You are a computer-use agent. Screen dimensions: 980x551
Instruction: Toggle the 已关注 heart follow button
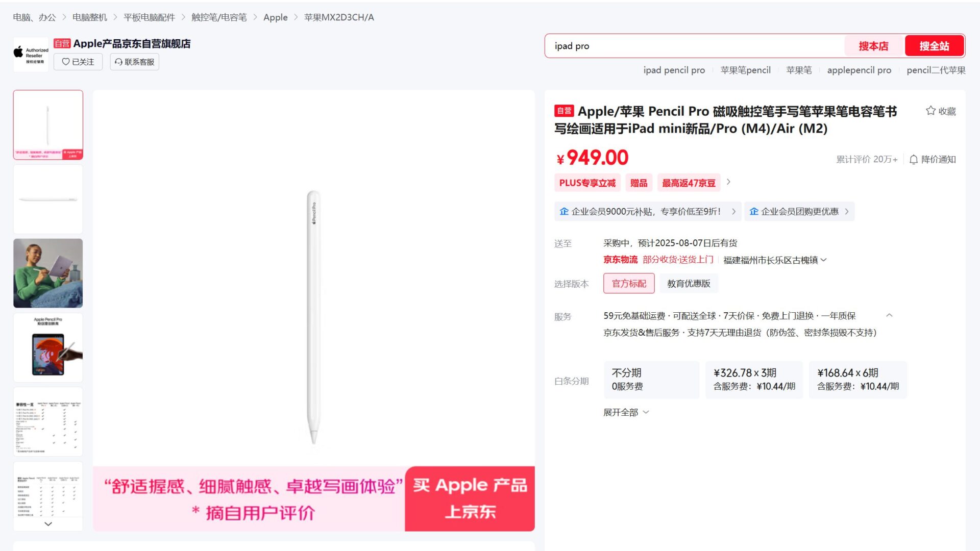tap(78, 62)
